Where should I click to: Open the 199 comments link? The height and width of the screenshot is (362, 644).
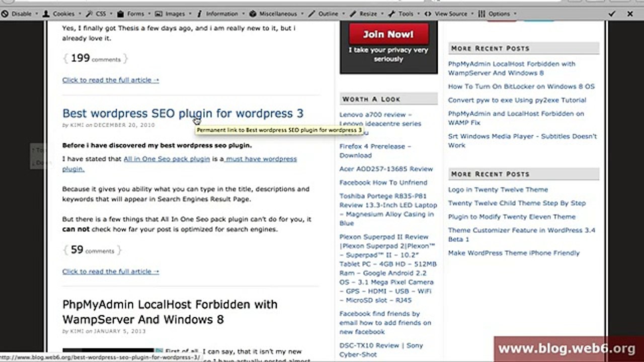96,58
